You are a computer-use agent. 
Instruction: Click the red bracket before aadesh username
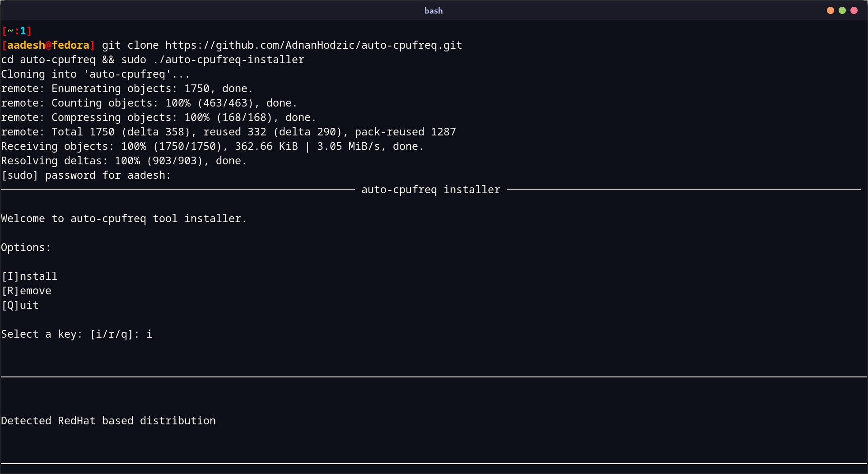pyautogui.click(x=4, y=45)
